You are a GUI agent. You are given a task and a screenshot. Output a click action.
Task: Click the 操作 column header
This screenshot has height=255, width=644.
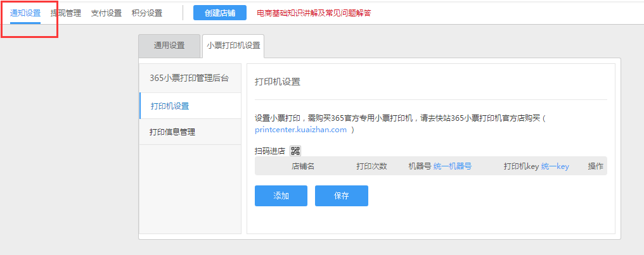tap(596, 166)
